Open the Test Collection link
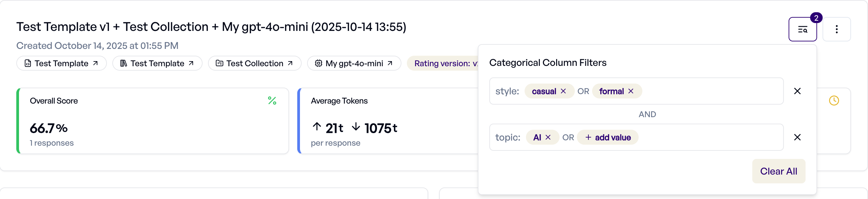 254,64
